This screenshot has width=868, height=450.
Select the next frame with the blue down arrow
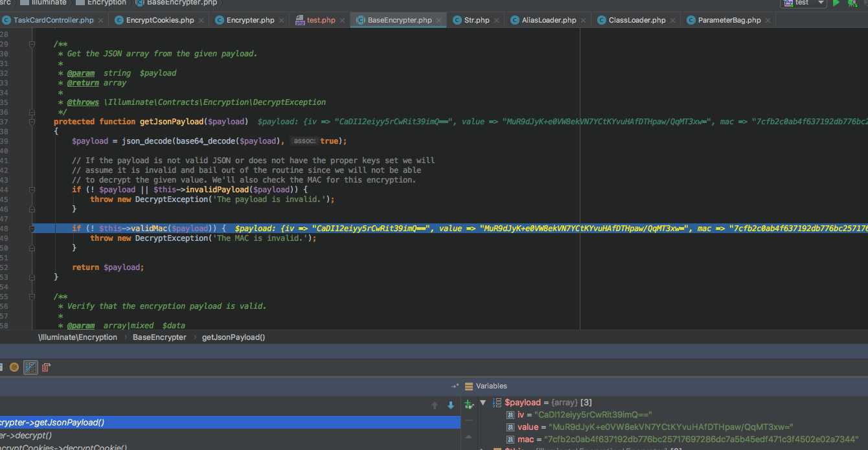451,405
